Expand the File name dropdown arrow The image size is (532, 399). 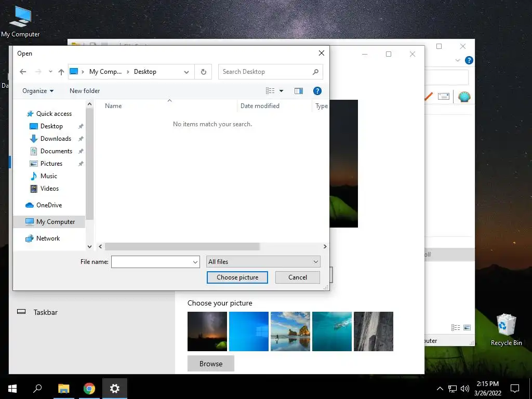[x=195, y=262]
